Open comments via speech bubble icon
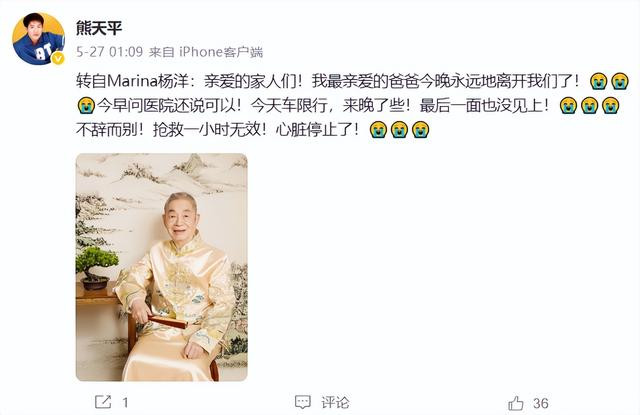The width and height of the screenshot is (640, 415). click(x=302, y=402)
